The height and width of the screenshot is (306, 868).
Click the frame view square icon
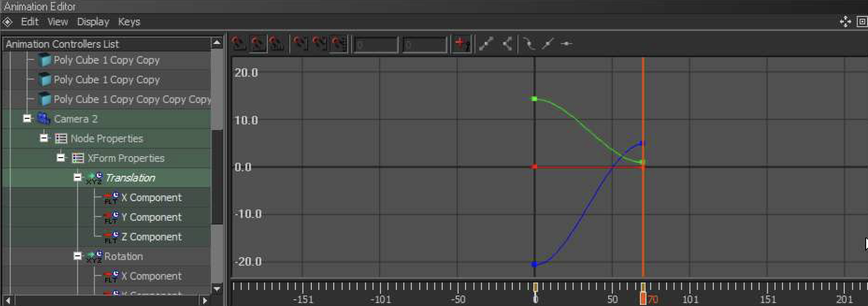pyautogui.click(x=862, y=22)
